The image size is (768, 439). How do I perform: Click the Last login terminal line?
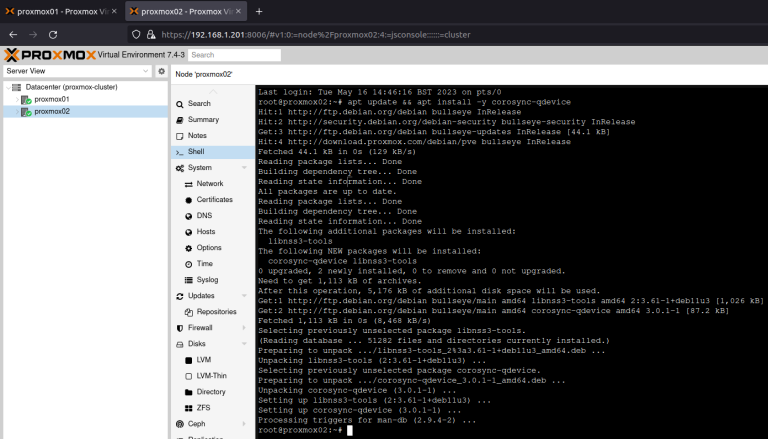pyautogui.click(x=380, y=92)
